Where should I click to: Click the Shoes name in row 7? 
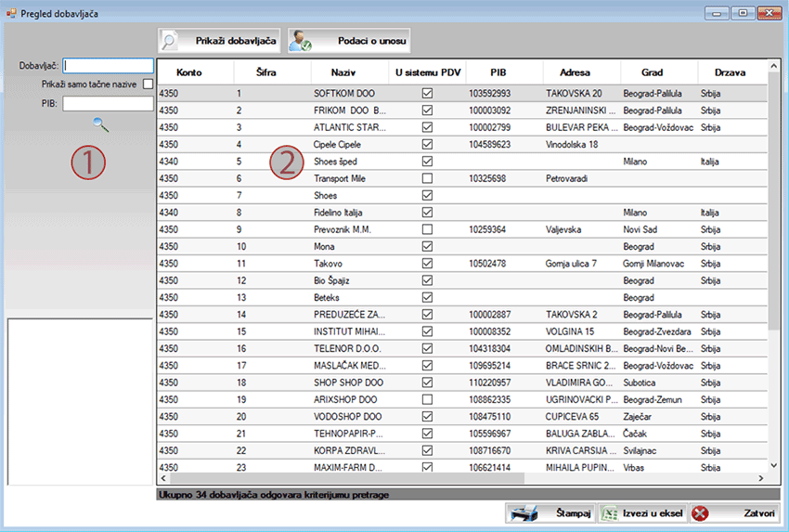[x=350, y=195]
